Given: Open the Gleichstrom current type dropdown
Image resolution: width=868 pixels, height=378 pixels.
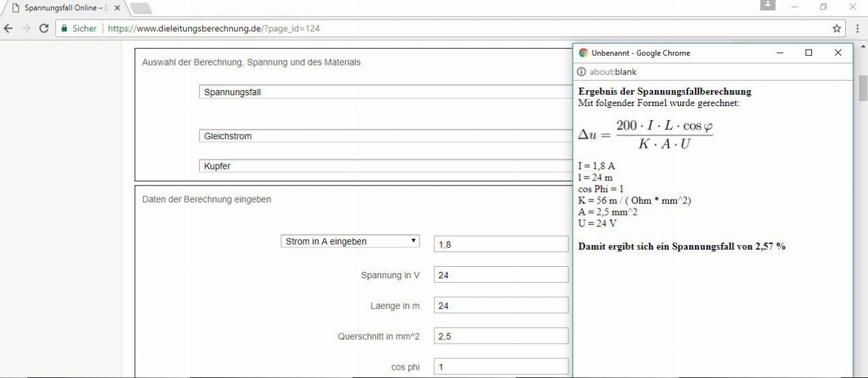Looking at the screenshot, I should (x=386, y=136).
